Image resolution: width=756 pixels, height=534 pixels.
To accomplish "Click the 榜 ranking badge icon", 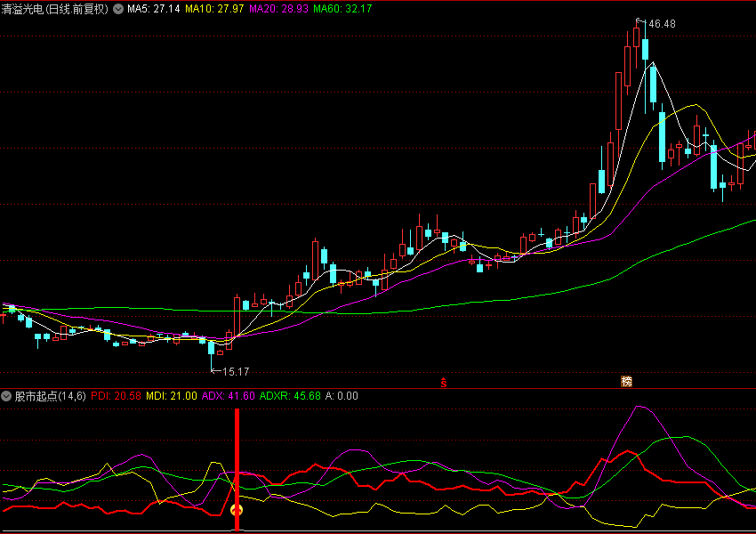I will pos(626,382).
